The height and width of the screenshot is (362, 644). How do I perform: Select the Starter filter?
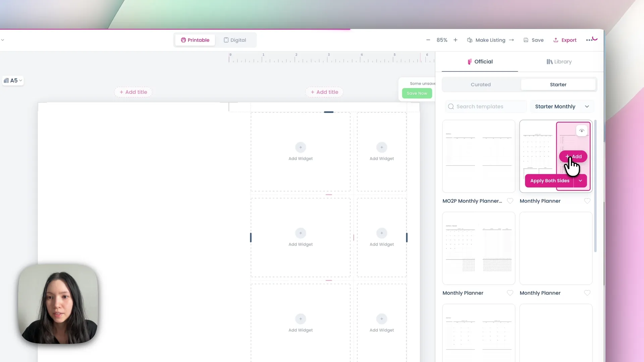(558, 84)
